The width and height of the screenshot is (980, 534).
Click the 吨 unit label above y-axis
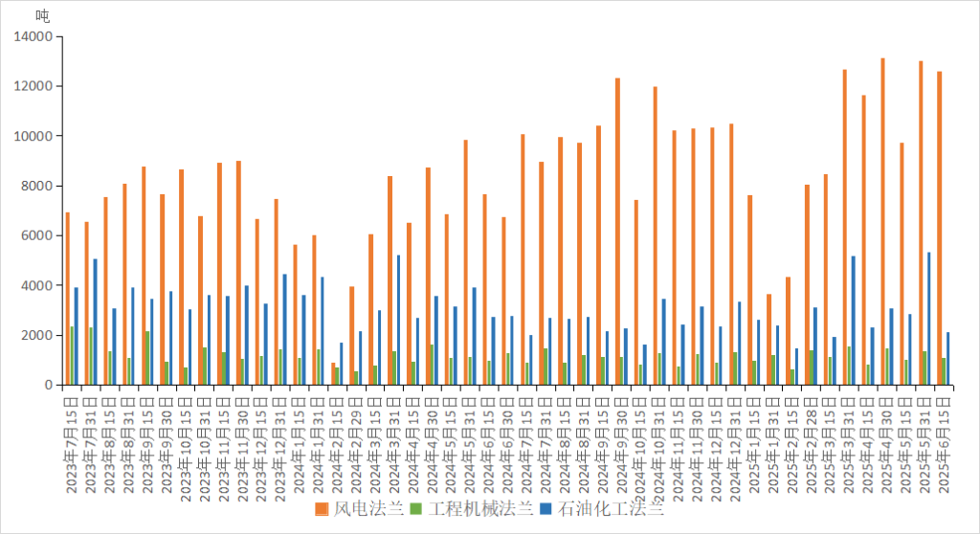pos(42,15)
